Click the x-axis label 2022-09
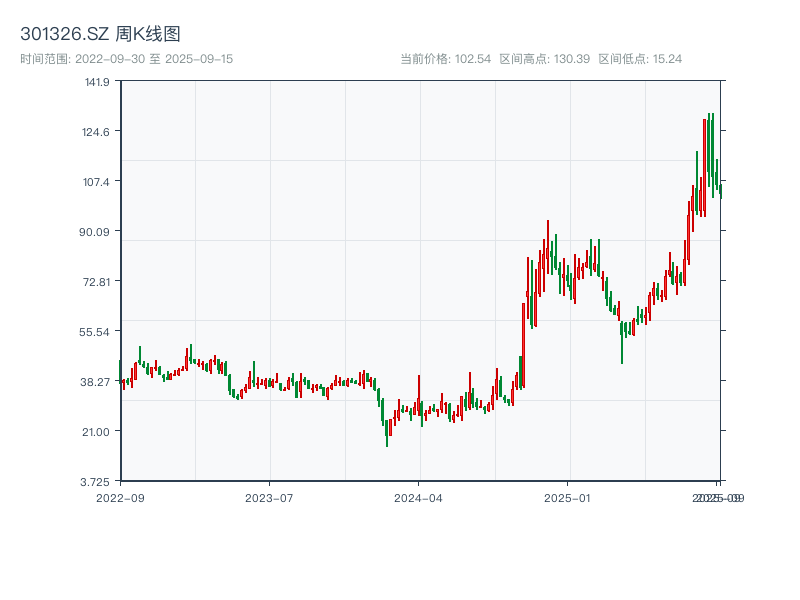The width and height of the screenshot is (800, 600). [120, 498]
